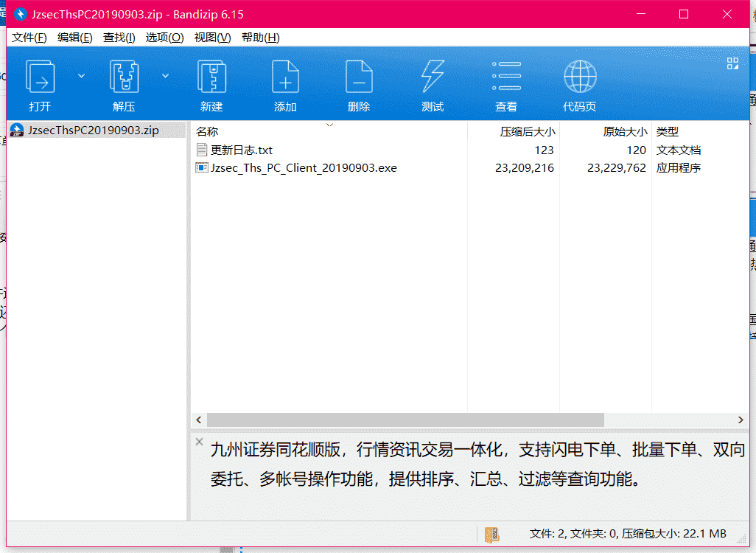Open the Code page (代码页) globe icon
Screen dimensions: 756x553
click(580, 76)
